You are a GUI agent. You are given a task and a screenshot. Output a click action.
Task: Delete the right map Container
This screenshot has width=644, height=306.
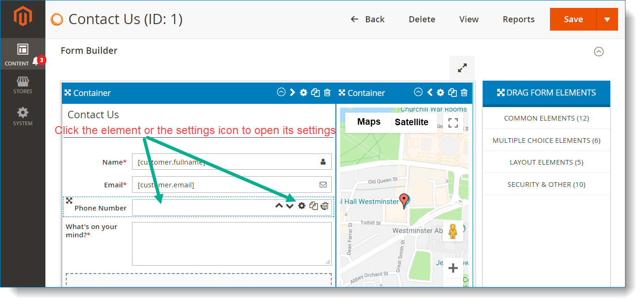pyautogui.click(x=464, y=92)
